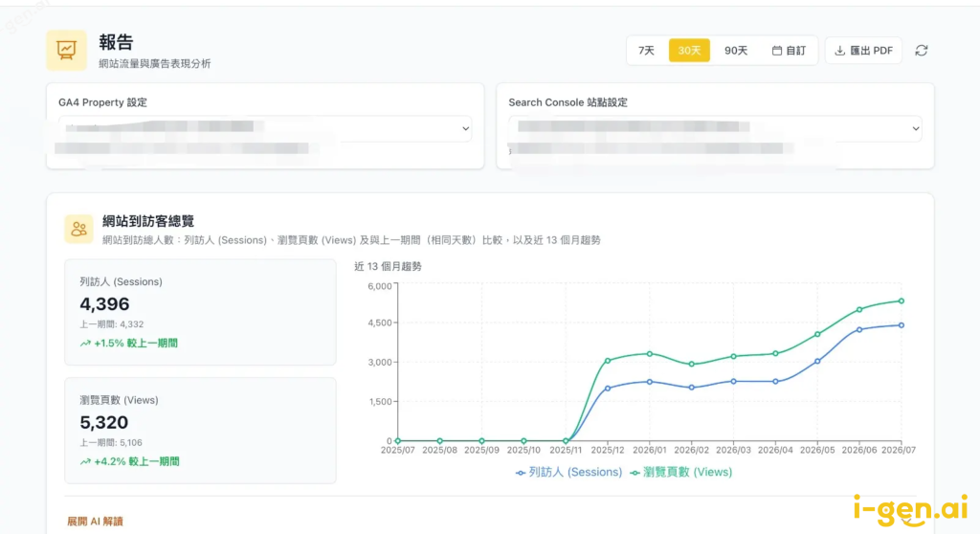Click the 列訪人 (Sessions) card label
This screenshot has height=534, width=980.
coord(121,281)
